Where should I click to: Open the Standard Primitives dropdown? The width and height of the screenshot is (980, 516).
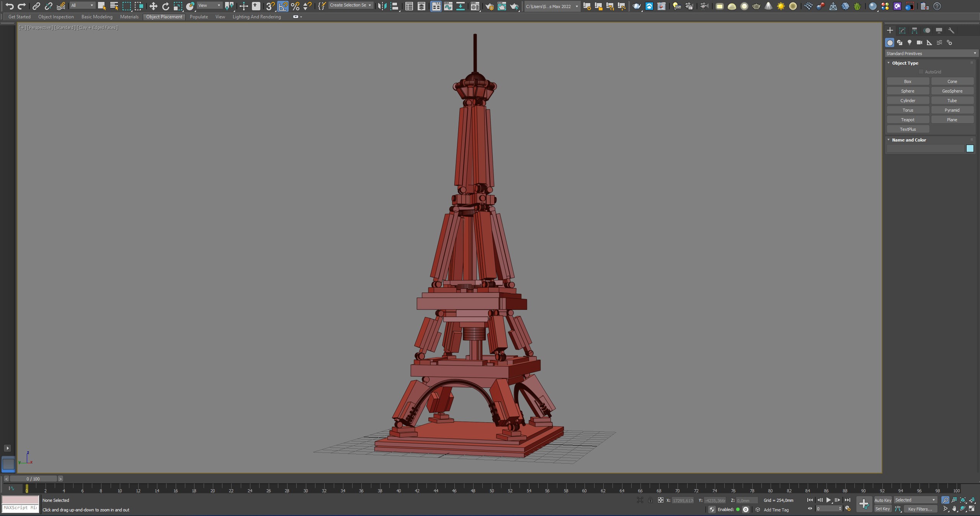931,54
